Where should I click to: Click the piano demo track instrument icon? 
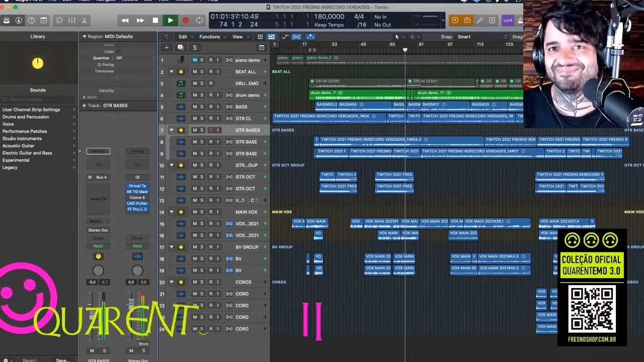(181, 60)
